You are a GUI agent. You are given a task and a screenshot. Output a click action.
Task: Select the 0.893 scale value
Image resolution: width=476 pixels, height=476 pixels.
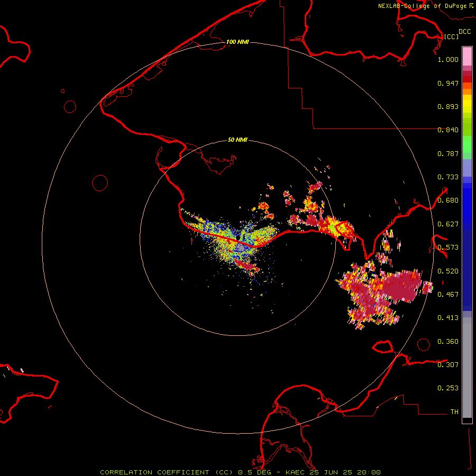(448, 106)
